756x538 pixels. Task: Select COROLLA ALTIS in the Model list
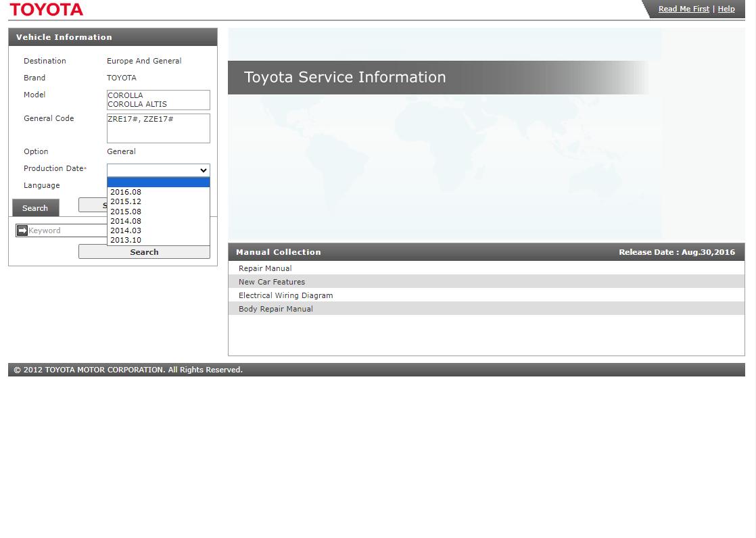[137, 104]
